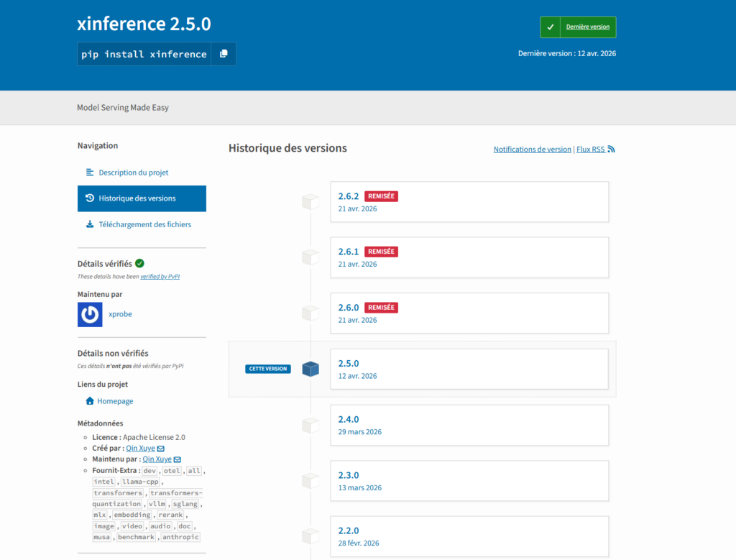Screen dimensions: 736x560
Task: Open Notifications de version link
Action: point(533,150)
